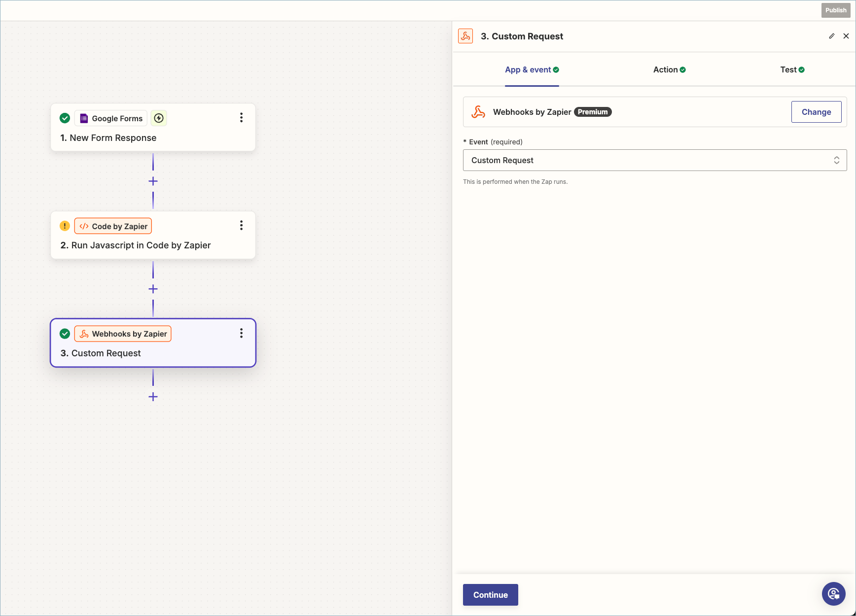Open the Event dropdown showing Custom Request
The width and height of the screenshot is (856, 616).
click(x=655, y=160)
